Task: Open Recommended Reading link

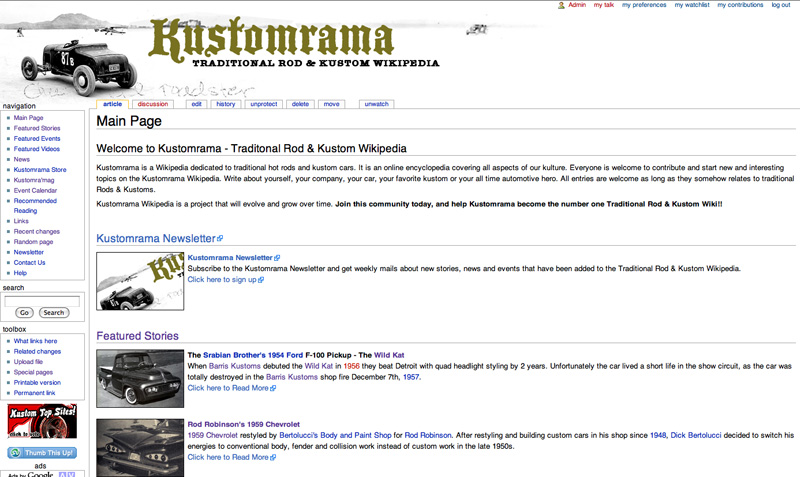Action: 35,206
